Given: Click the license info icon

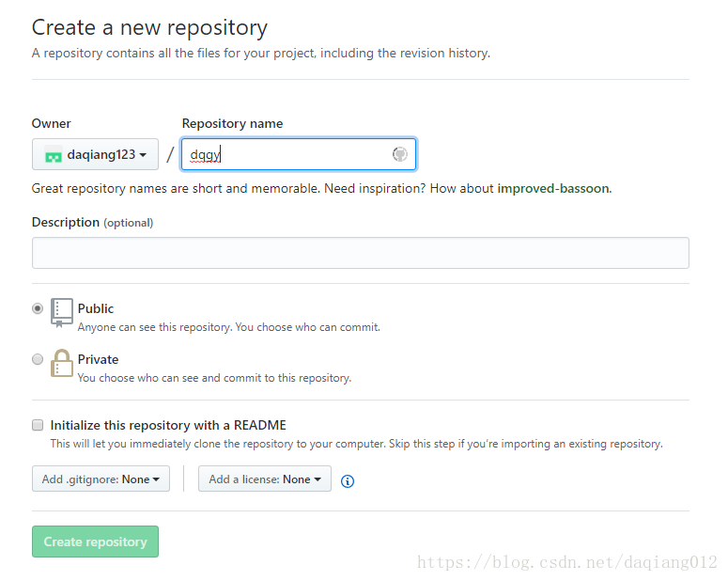Looking at the screenshot, I should point(348,481).
